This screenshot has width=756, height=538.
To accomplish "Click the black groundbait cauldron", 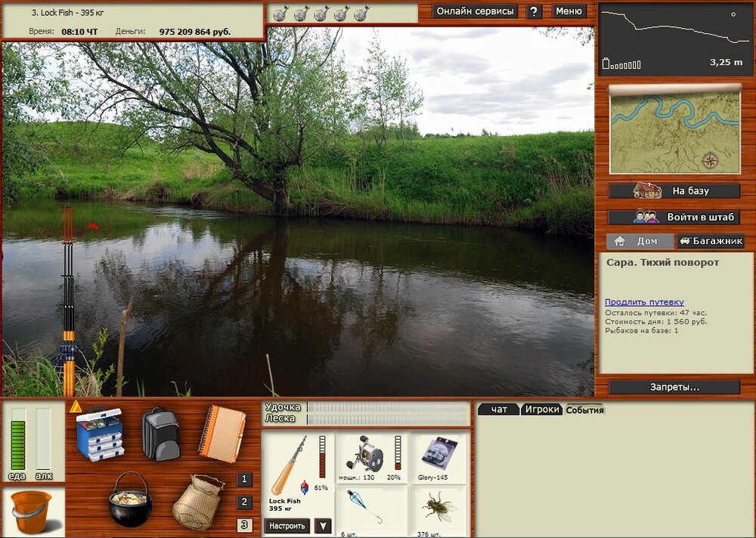I will (130, 500).
